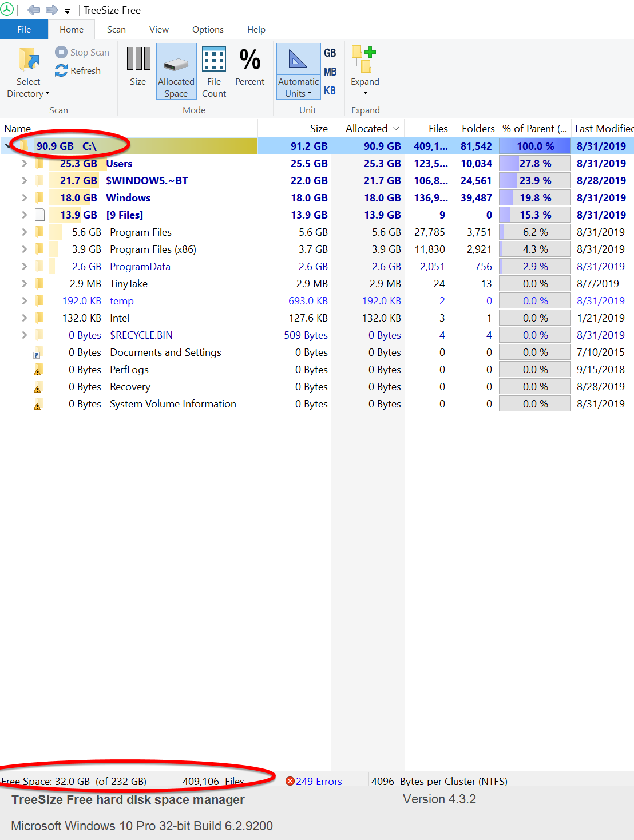Image resolution: width=634 pixels, height=840 pixels.
Task: Expand the $WINDOWS.~BT folder
Action: (x=24, y=181)
